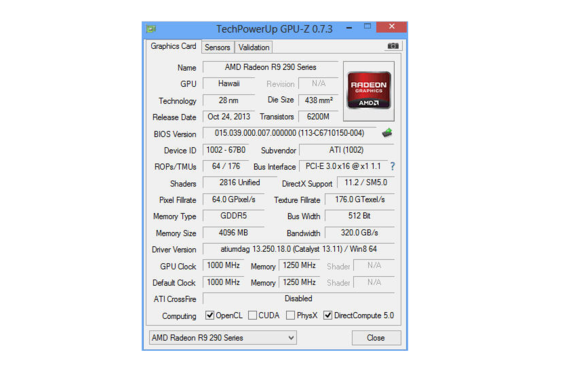Switch to the Sensors tab
Screen dimensions: 579x382
(x=217, y=47)
